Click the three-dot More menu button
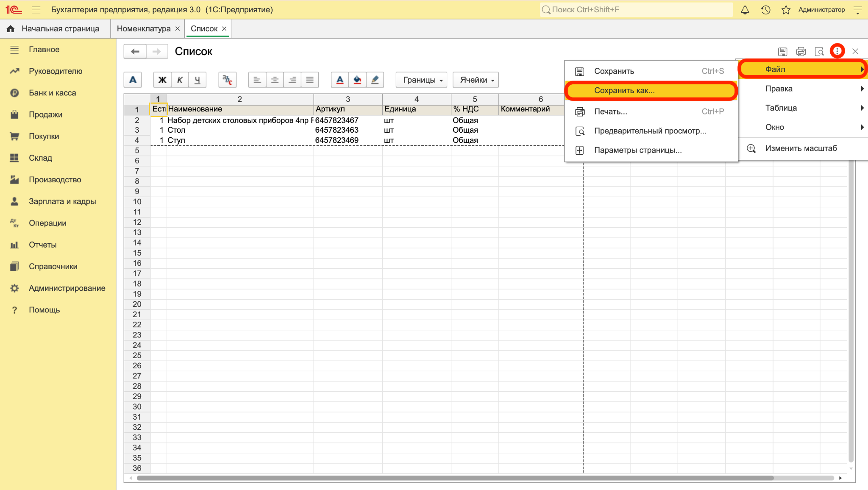The image size is (868, 490). (x=837, y=51)
